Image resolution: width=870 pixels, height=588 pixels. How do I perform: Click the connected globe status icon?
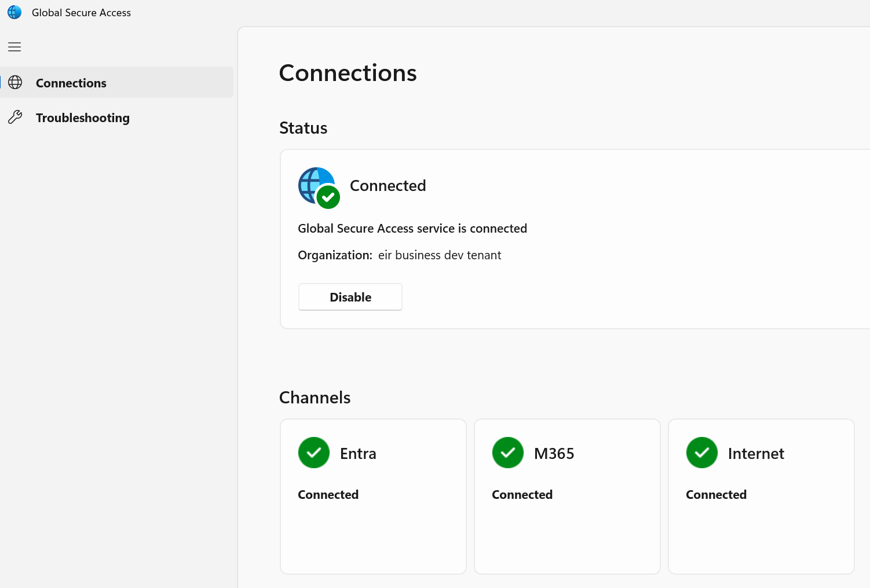[x=319, y=188]
